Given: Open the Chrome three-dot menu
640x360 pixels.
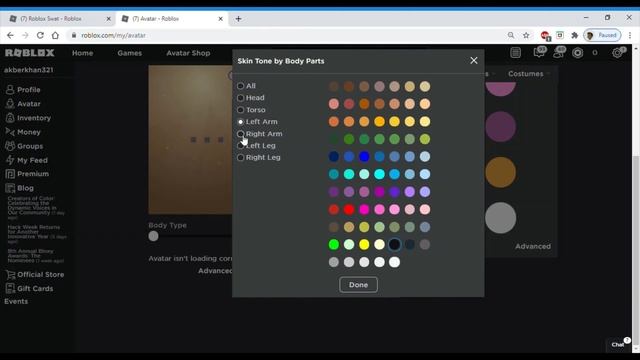Looking at the screenshot, I should click(630, 36).
